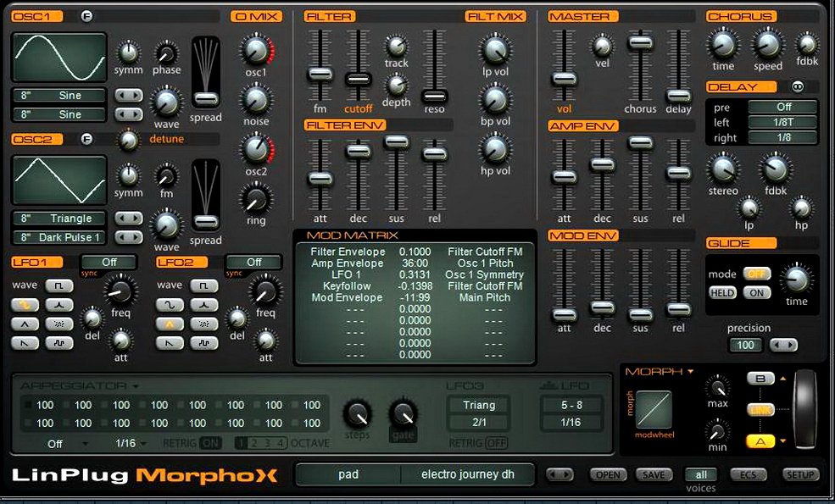This screenshot has width=835, height=504.
Task: Open arpeggiator 1/16 rate dropdown
Action: (131, 443)
